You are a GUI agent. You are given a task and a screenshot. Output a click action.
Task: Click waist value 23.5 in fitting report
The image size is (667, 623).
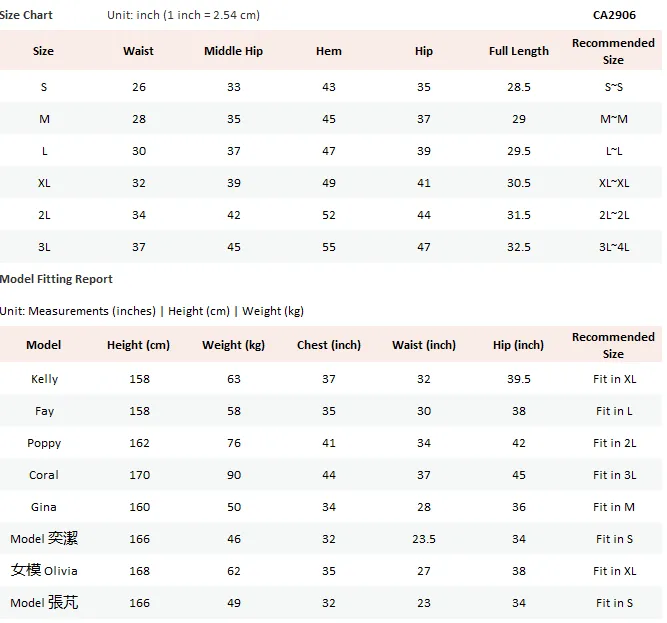coord(424,539)
